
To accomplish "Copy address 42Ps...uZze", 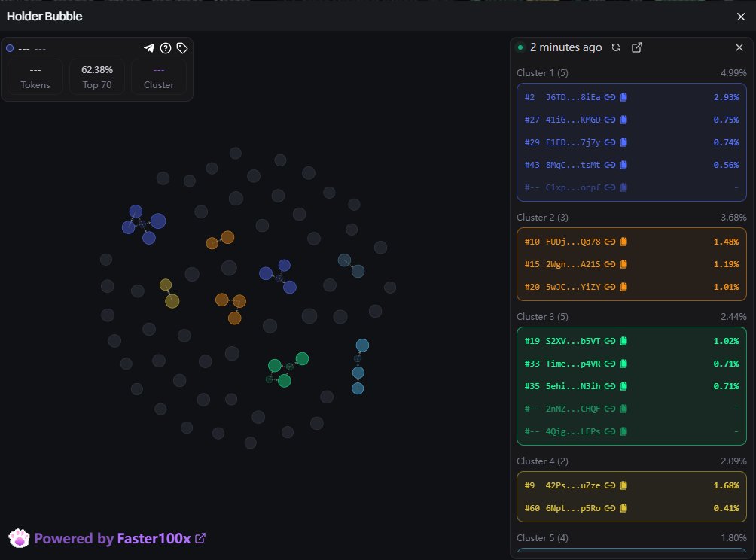I will tap(623, 485).
